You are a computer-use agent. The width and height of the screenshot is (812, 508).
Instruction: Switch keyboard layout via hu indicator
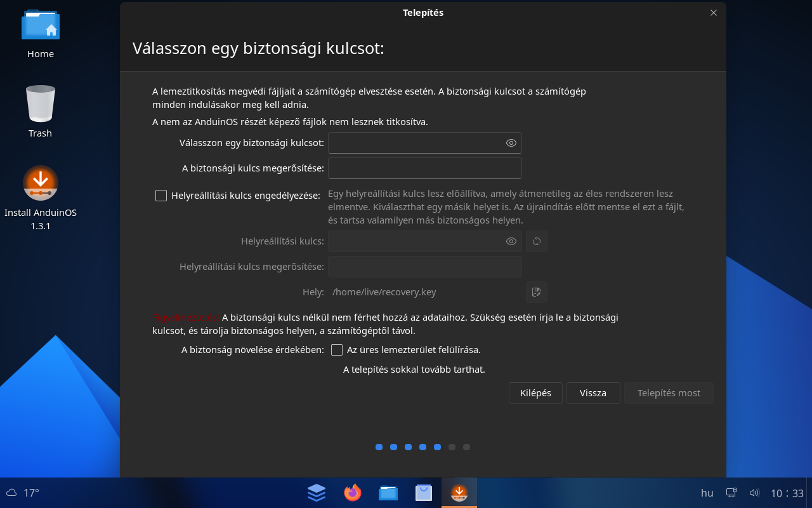click(x=707, y=493)
